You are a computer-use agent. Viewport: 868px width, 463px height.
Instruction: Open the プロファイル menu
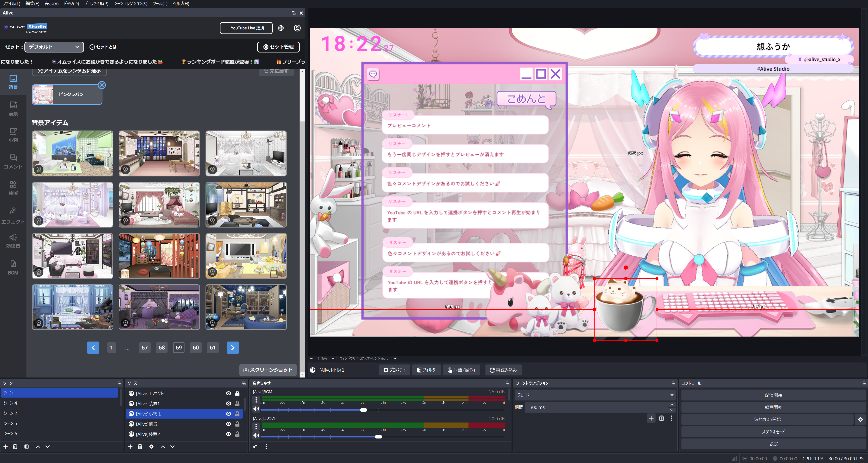pyautogui.click(x=96, y=3)
